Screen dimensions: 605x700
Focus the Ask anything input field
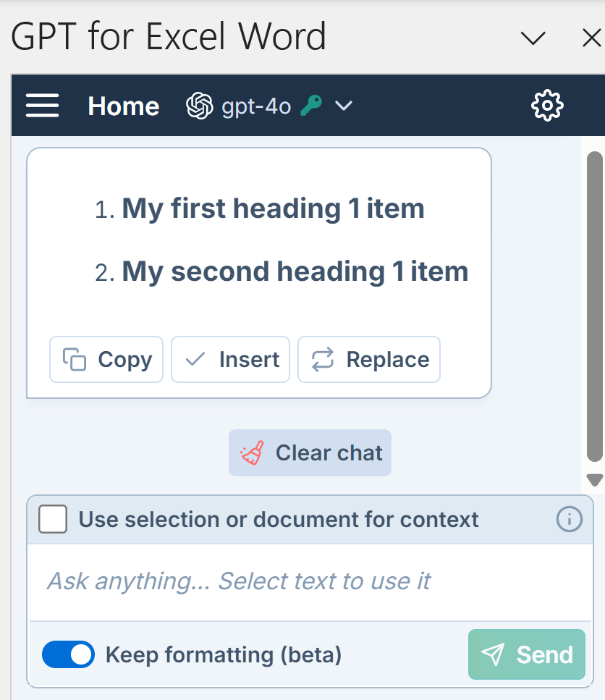pos(310,581)
